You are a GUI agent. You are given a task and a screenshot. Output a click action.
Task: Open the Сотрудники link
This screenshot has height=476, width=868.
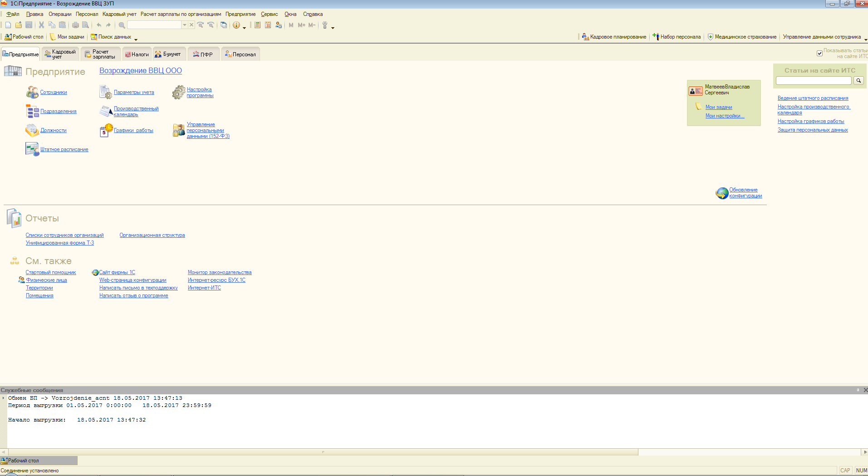coord(54,92)
